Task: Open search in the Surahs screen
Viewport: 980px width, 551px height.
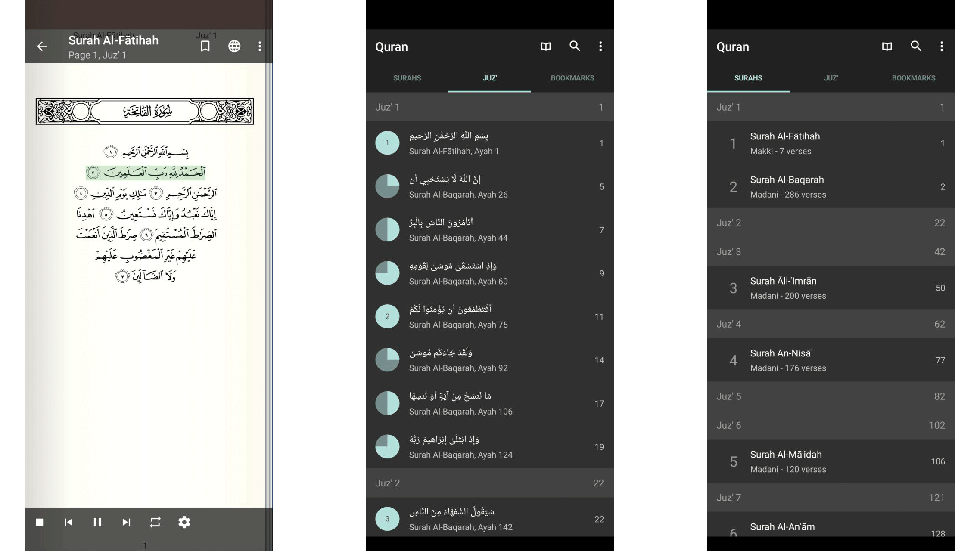Action: pos(916,46)
